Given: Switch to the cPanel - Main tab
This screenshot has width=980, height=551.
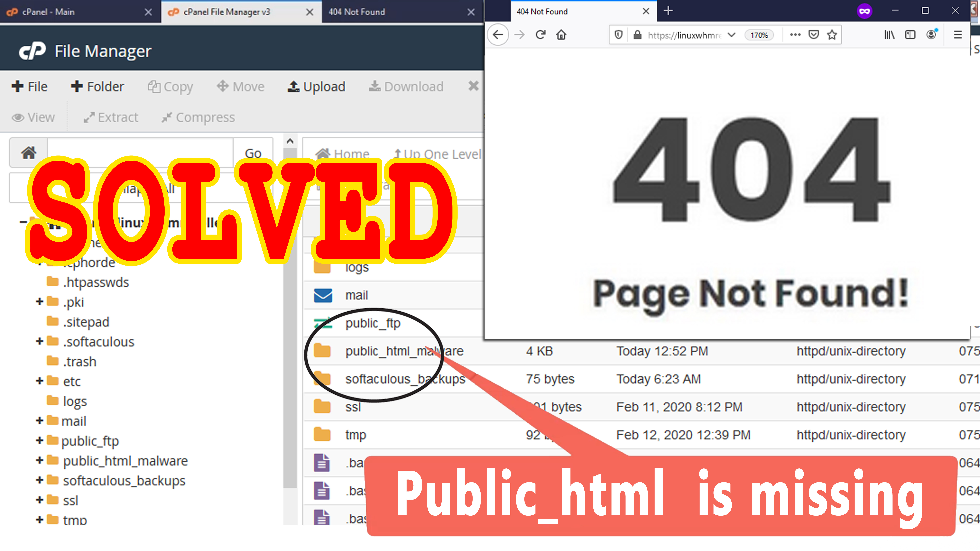Looking at the screenshot, I should click(48, 12).
